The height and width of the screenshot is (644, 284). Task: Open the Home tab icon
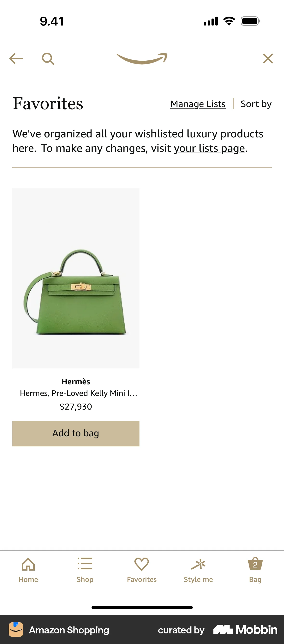(x=28, y=565)
